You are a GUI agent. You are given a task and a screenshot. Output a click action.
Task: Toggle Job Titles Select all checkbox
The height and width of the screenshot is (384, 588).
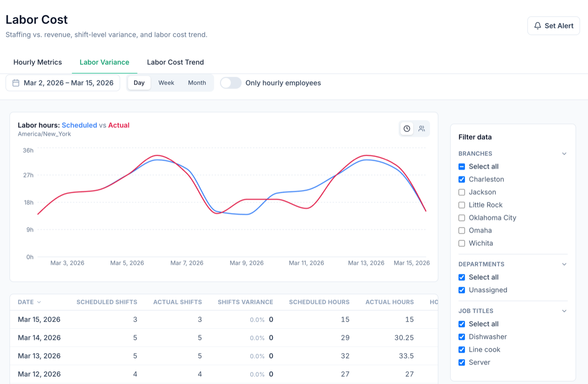pos(462,324)
